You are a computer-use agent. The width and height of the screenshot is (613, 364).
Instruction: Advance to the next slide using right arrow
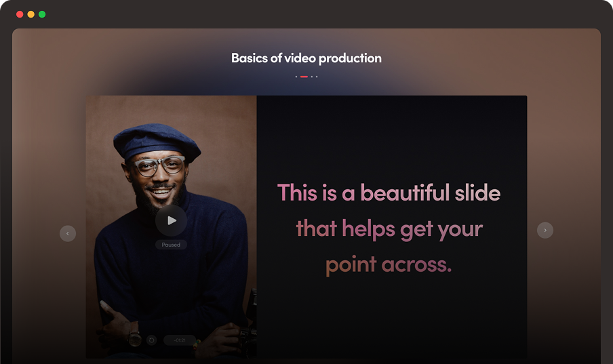pos(545,230)
